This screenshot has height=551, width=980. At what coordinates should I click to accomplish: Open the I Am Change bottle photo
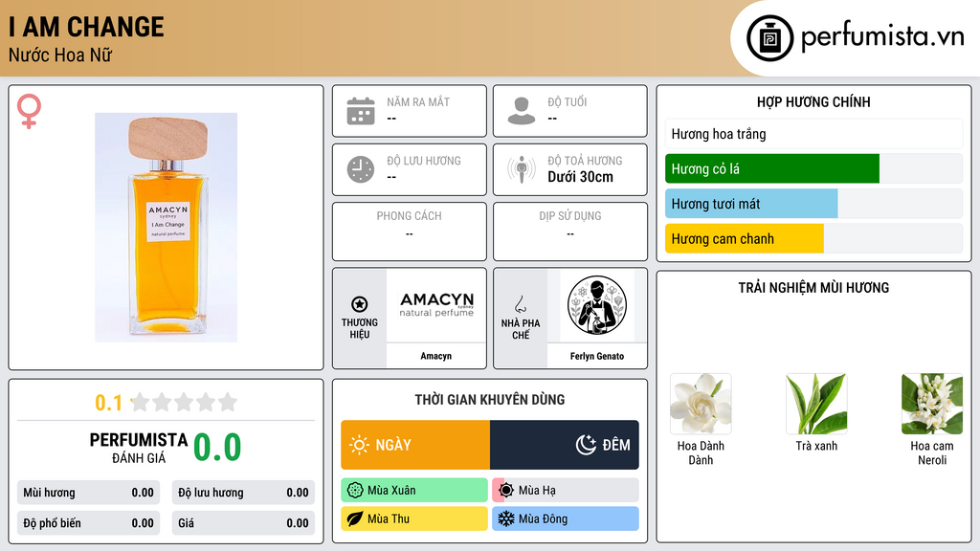(166, 228)
